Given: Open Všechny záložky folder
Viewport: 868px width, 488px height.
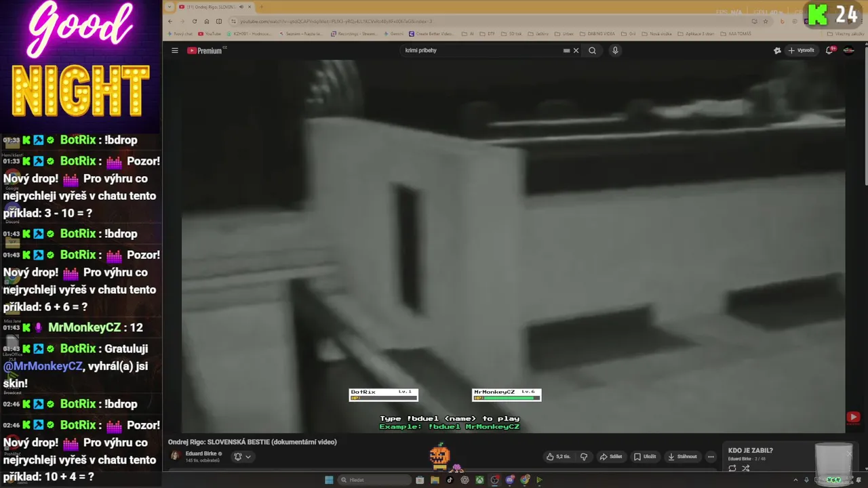Looking at the screenshot, I should point(846,33).
